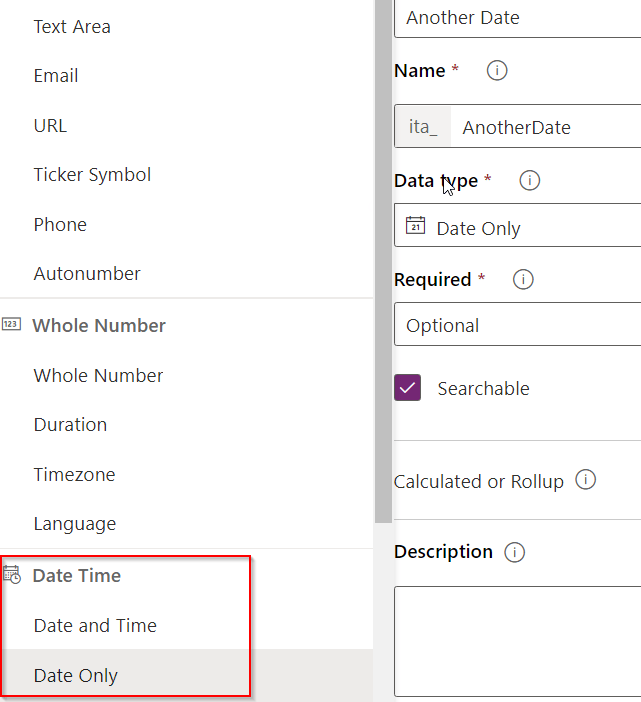The width and height of the screenshot is (641, 702).
Task: Click the info icon next to Name
Action: pos(497,71)
